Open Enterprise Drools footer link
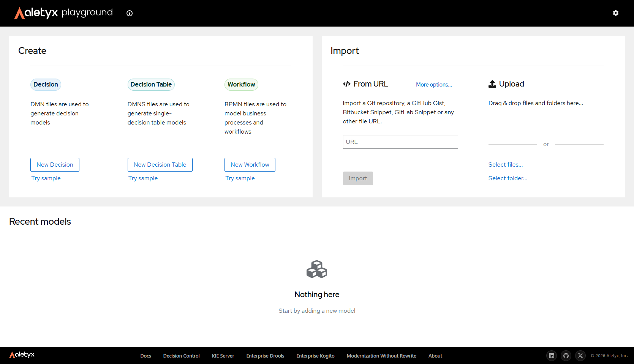Image resolution: width=634 pixels, height=364 pixels. (x=265, y=356)
